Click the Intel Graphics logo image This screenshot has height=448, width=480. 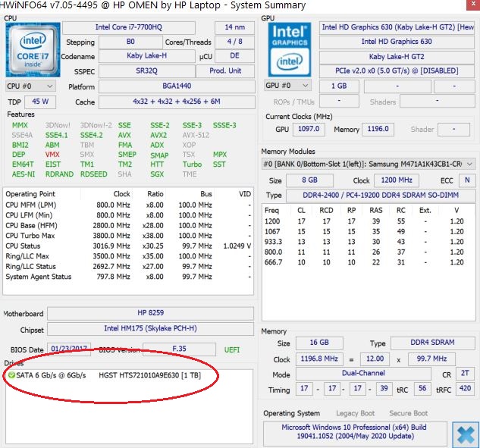tap(289, 49)
